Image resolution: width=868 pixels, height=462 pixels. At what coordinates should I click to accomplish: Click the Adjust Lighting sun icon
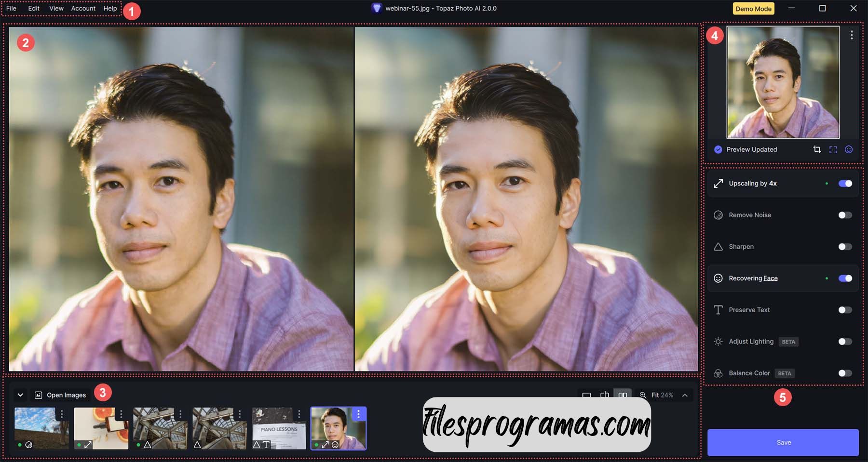click(x=718, y=342)
